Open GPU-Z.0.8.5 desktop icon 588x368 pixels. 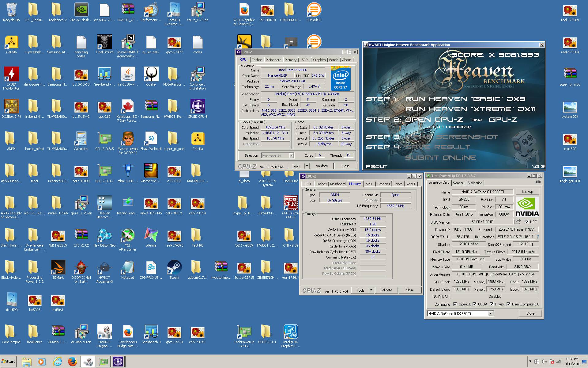click(x=104, y=141)
